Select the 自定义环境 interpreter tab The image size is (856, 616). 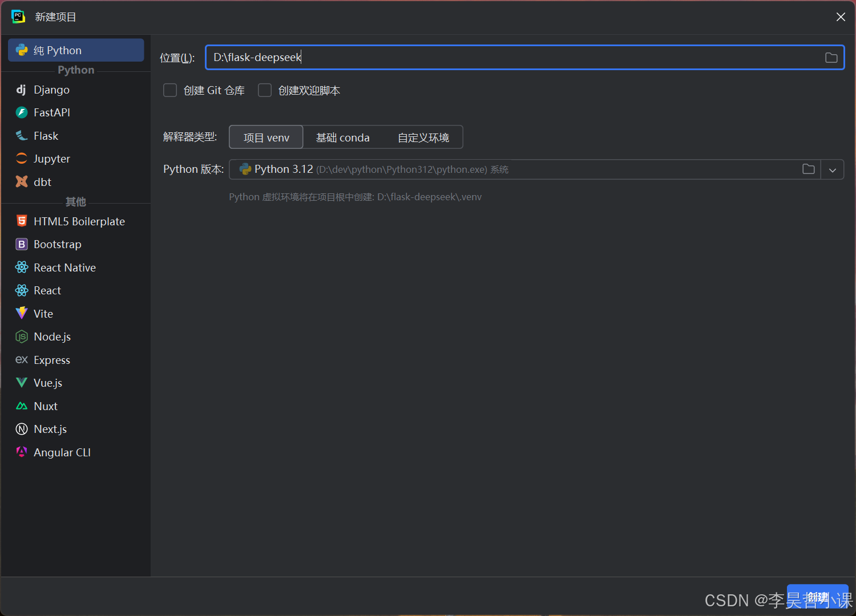click(x=423, y=137)
